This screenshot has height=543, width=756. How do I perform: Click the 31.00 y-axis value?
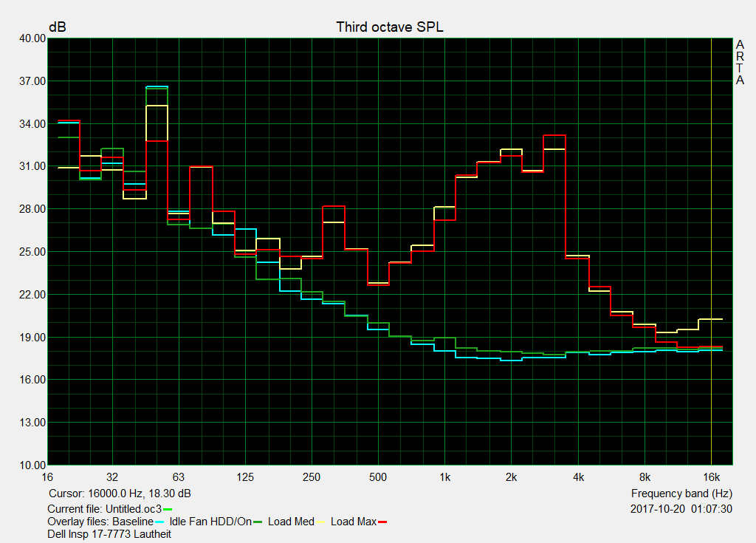(x=32, y=166)
